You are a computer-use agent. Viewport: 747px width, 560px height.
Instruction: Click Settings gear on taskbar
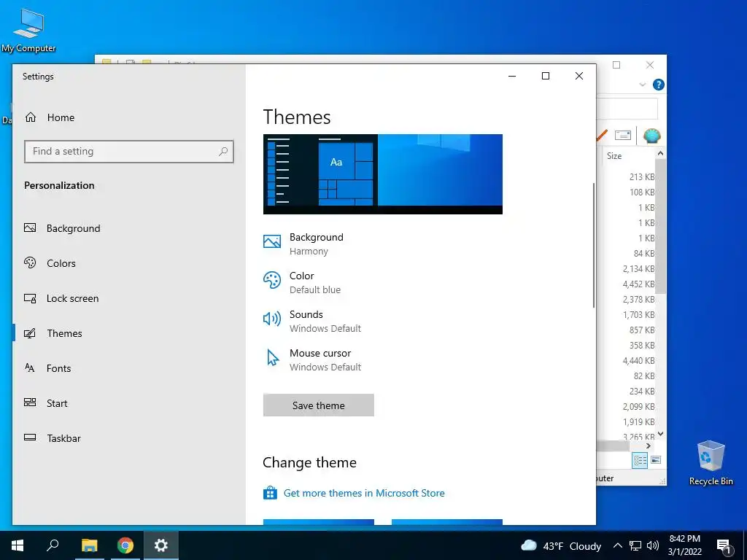(161, 545)
